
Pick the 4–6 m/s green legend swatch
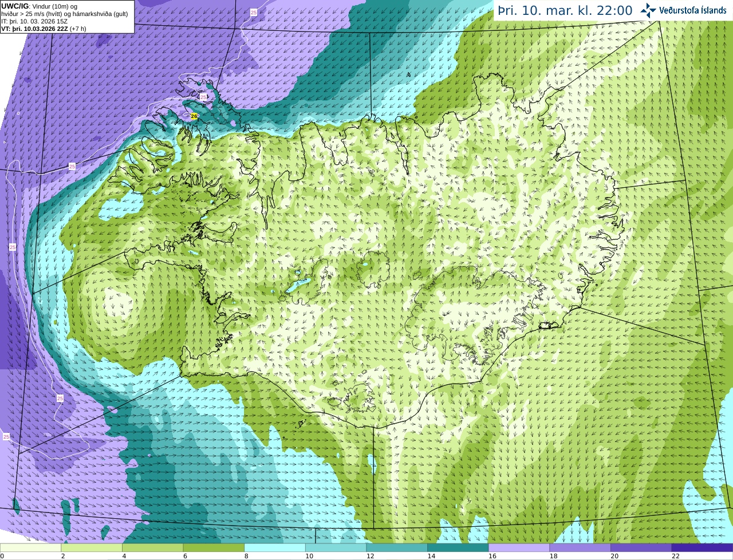[152, 548]
